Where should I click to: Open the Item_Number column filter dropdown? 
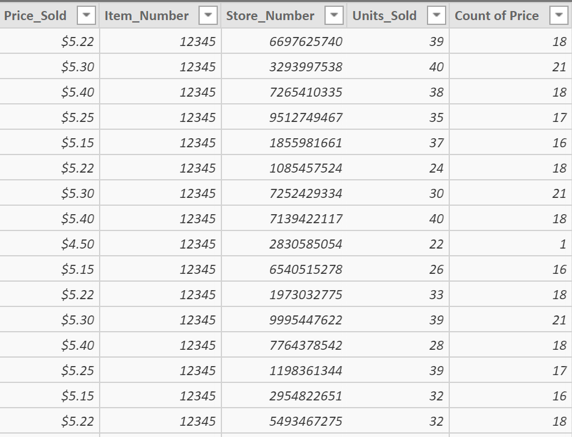tap(208, 15)
